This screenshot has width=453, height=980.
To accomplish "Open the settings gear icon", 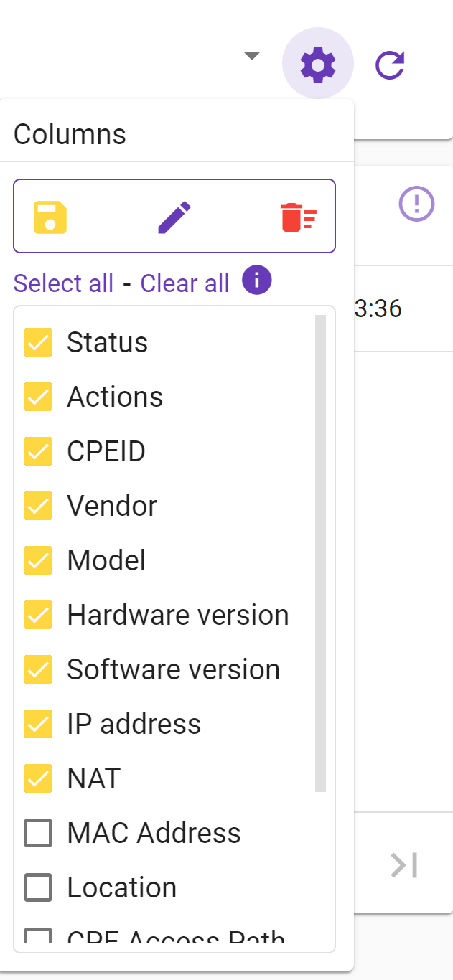I will (318, 63).
